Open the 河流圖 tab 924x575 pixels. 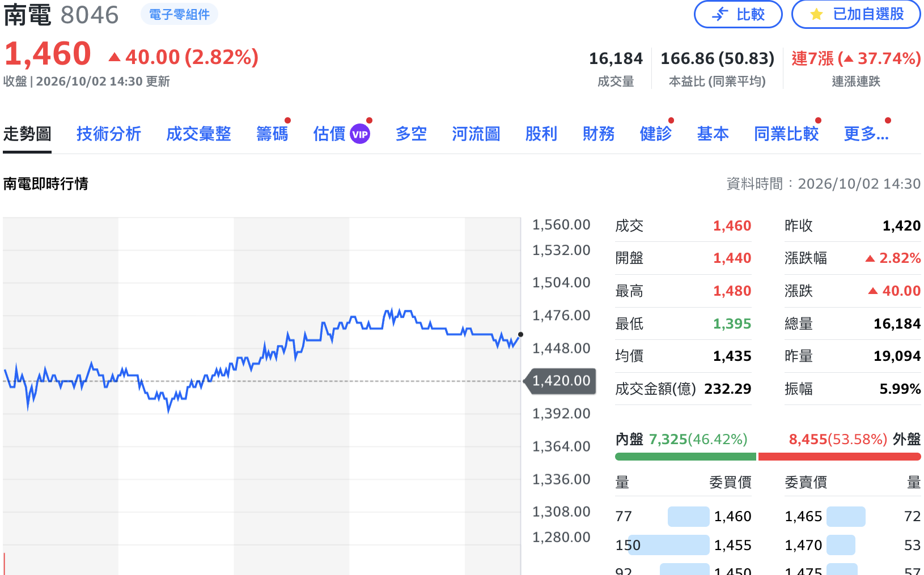476,134
